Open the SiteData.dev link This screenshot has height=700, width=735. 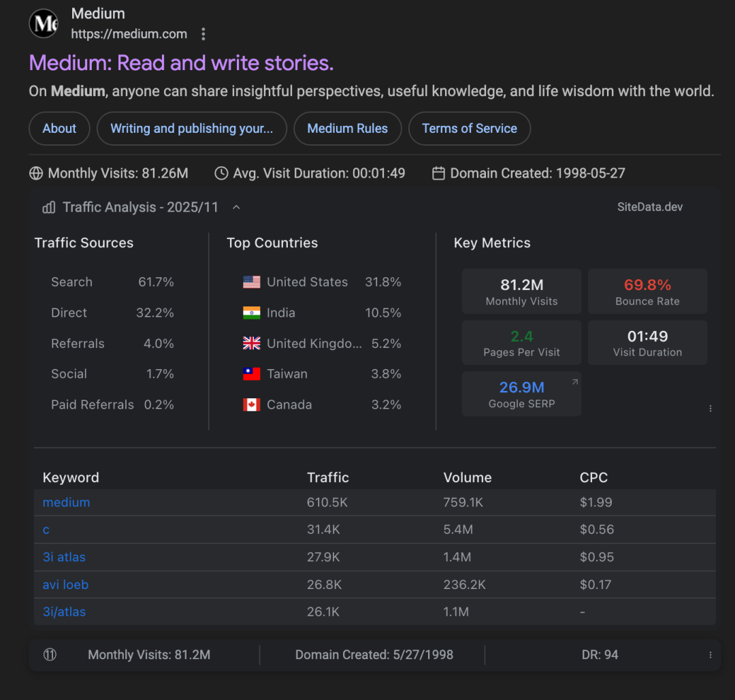coord(650,207)
